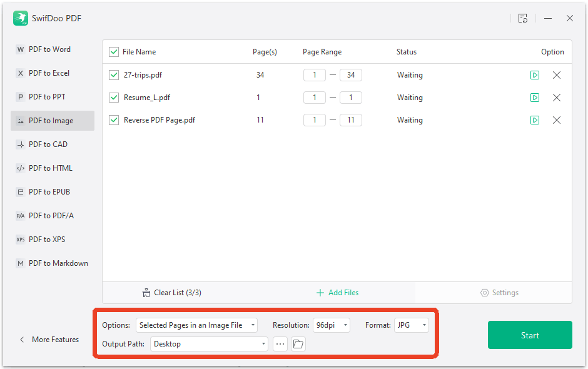This screenshot has height=369, width=588.
Task: Open the conversion history icon in title bar
Action: tap(523, 18)
